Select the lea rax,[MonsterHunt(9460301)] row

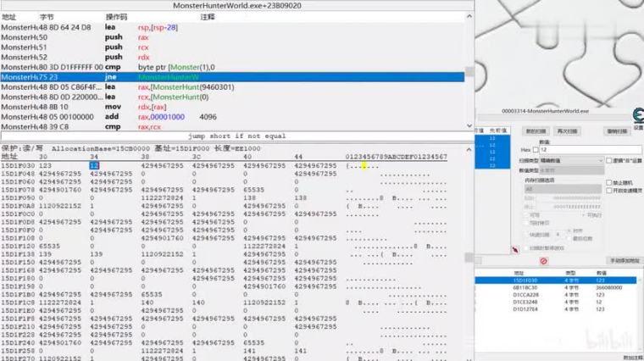click(232, 87)
